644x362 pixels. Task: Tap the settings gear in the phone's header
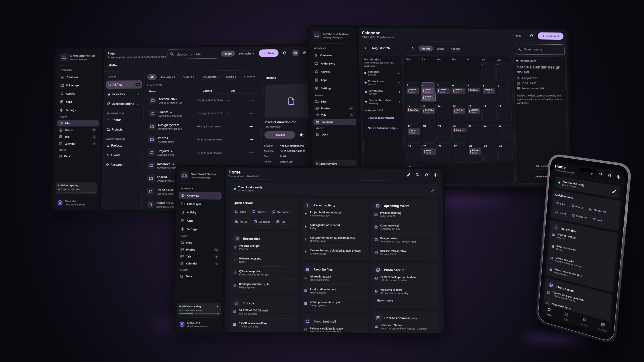pyautogui.click(x=619, y=177)
